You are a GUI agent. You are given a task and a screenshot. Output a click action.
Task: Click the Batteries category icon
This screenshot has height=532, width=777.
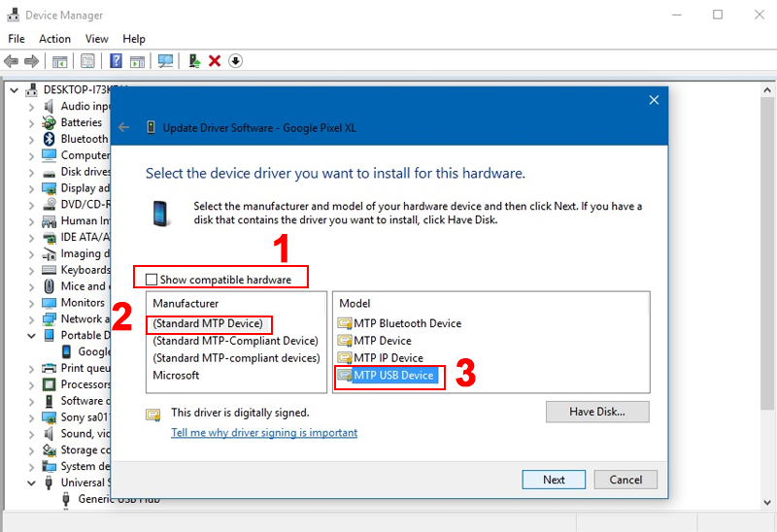[x=49, y=122]
